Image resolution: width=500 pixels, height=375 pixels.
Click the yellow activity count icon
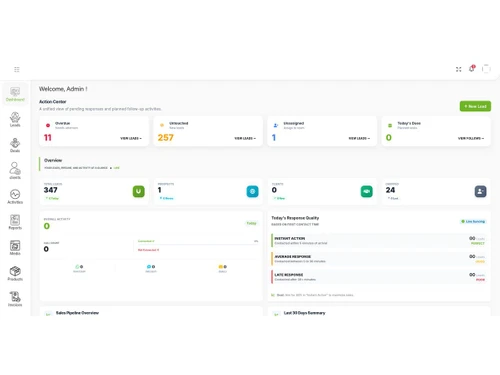point(220,267)
